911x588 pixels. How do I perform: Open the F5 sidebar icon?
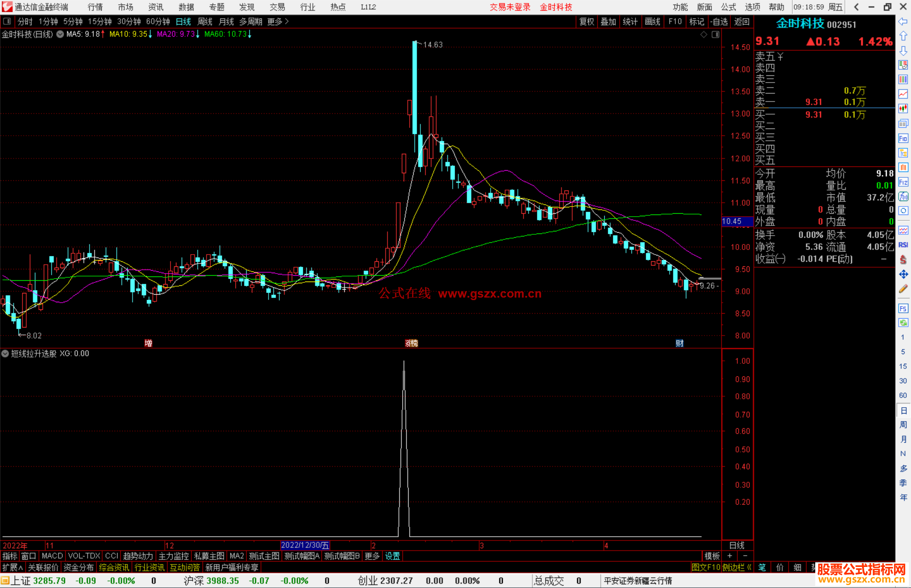point(903,309)
